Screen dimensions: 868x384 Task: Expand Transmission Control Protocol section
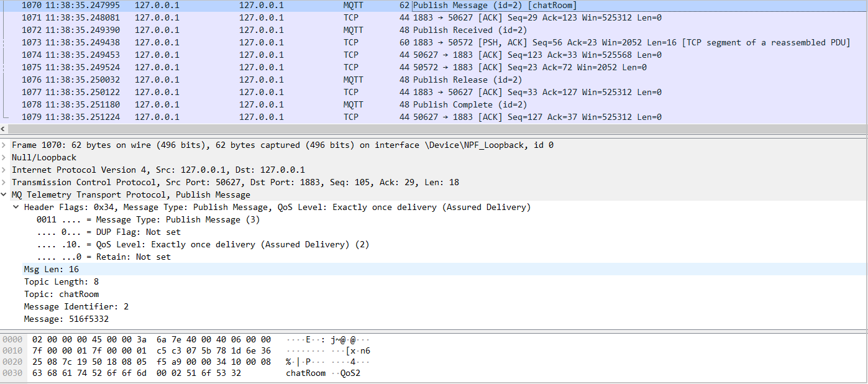[x=5, y=182]
